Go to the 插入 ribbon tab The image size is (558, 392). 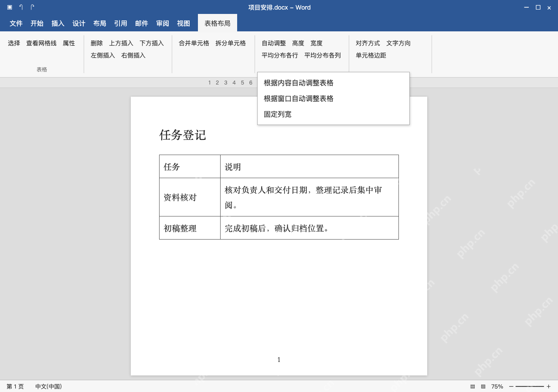coord(58,23)
